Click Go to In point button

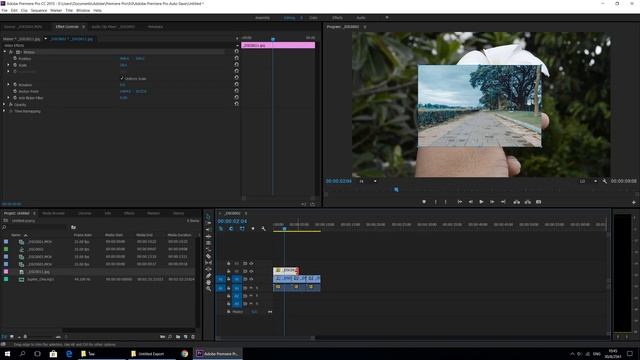(x=460, y=202)
